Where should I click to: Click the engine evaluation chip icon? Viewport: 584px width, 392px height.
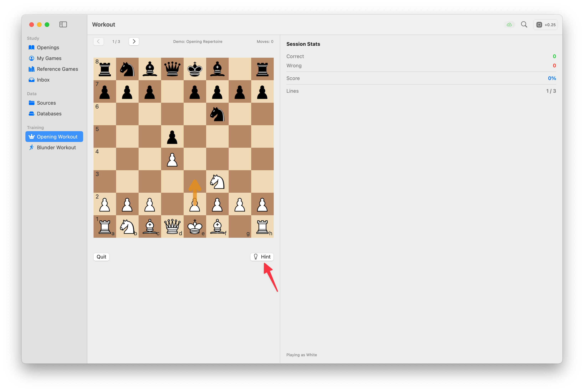(539, 25)
